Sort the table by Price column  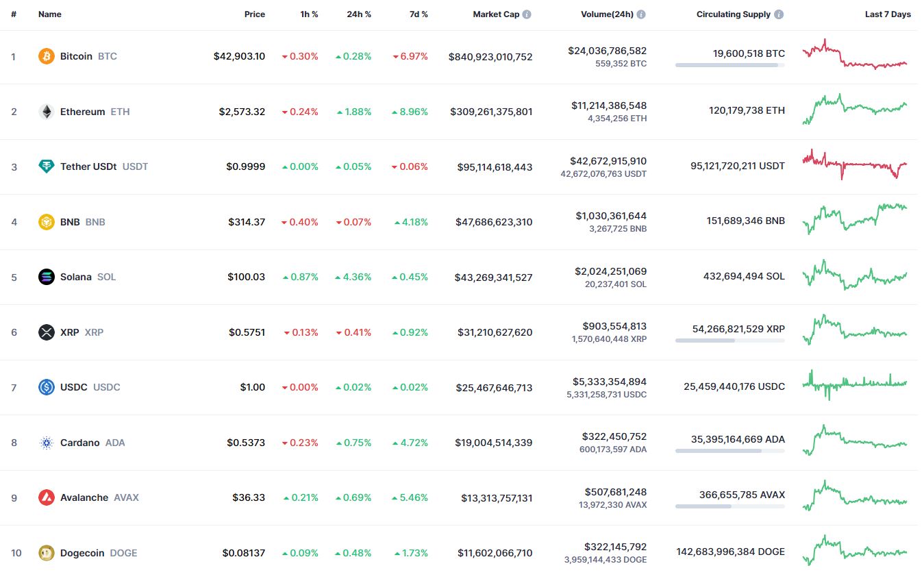pyautogui.click(x=254, y=14)
